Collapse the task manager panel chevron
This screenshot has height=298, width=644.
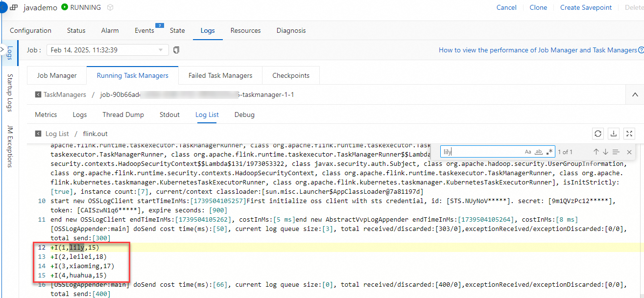pyautogui.click(x=635, y=94)
